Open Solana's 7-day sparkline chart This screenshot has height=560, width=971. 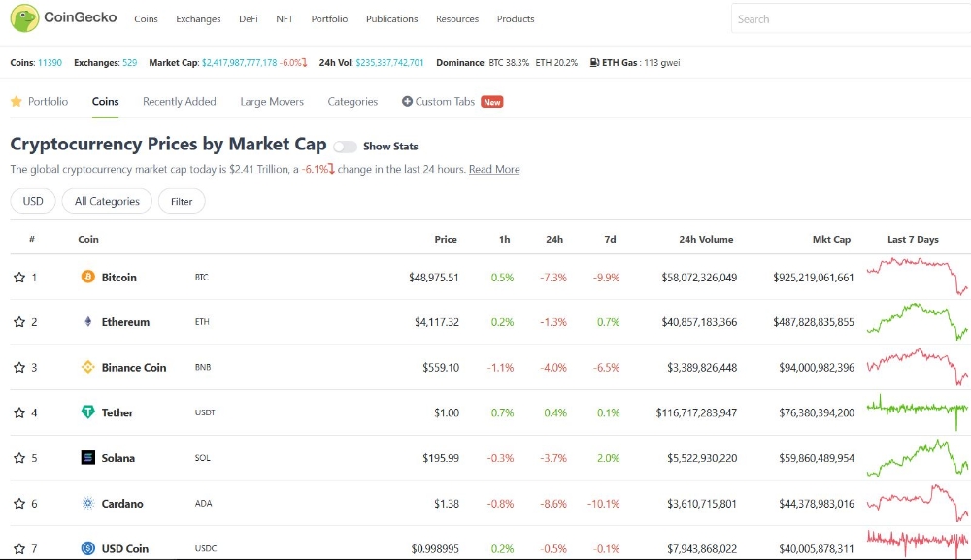tap(918, 457)
